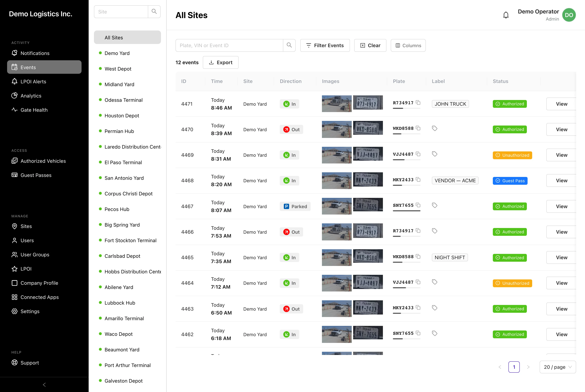Click VENDOR — ACME label on event 4468
Image resolution: width=585 pixels, height=392 pixels.
click(x=455, y=180)
